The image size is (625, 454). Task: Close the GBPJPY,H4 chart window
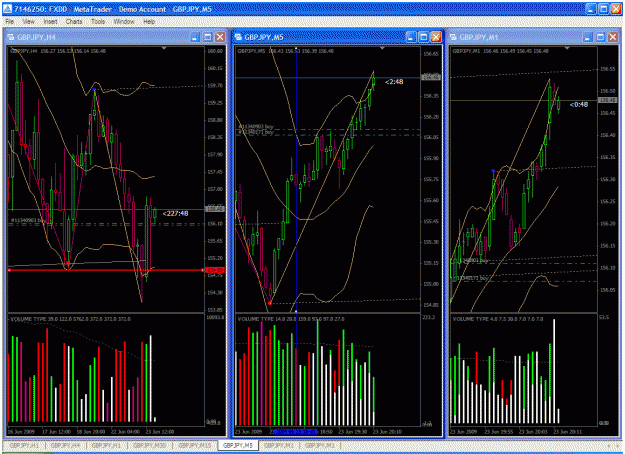(x=220, y=37)
